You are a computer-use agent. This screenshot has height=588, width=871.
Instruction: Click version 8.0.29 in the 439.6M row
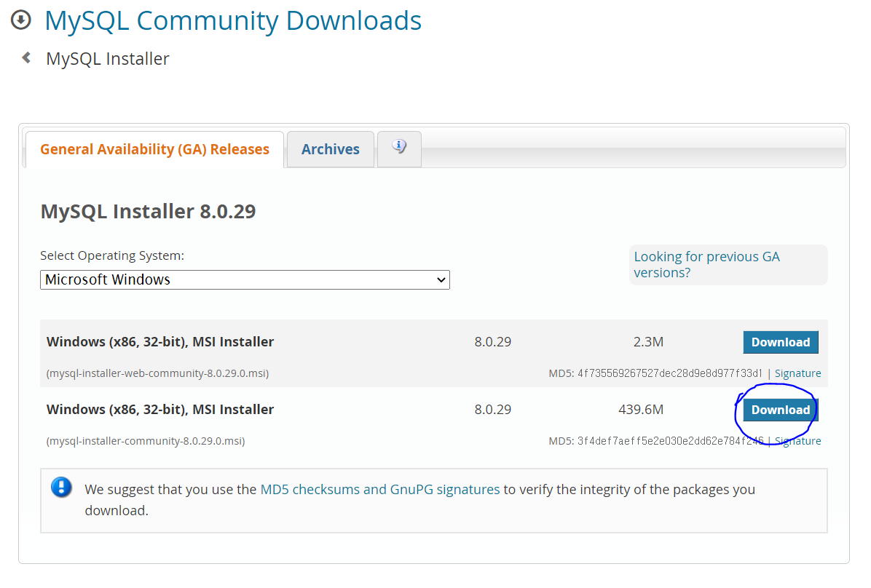(493, 409)
